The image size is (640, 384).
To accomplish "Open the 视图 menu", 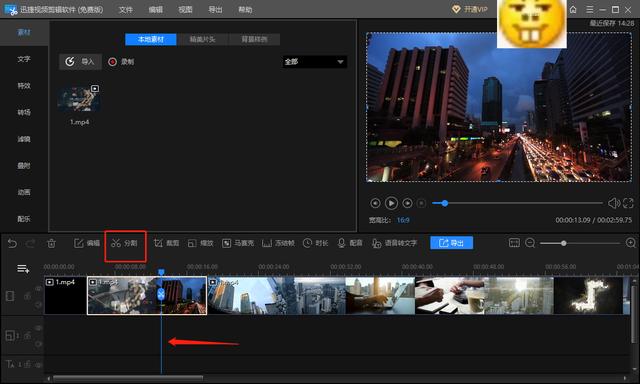I will [x=185, y=9].
